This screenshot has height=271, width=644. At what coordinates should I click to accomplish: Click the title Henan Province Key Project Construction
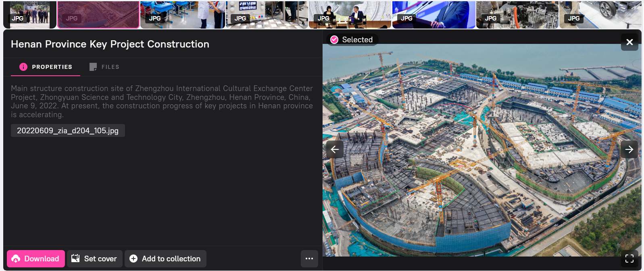[x=110, y=44]
